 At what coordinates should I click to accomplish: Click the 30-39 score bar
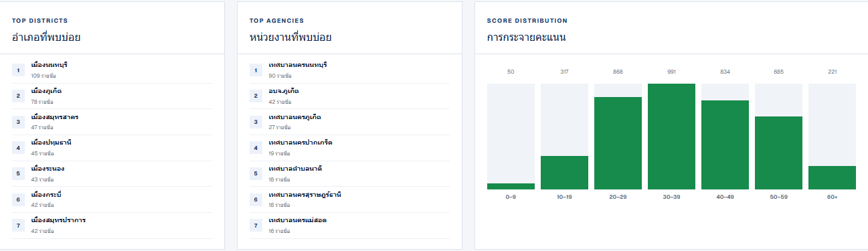click(x=671, y=137)
